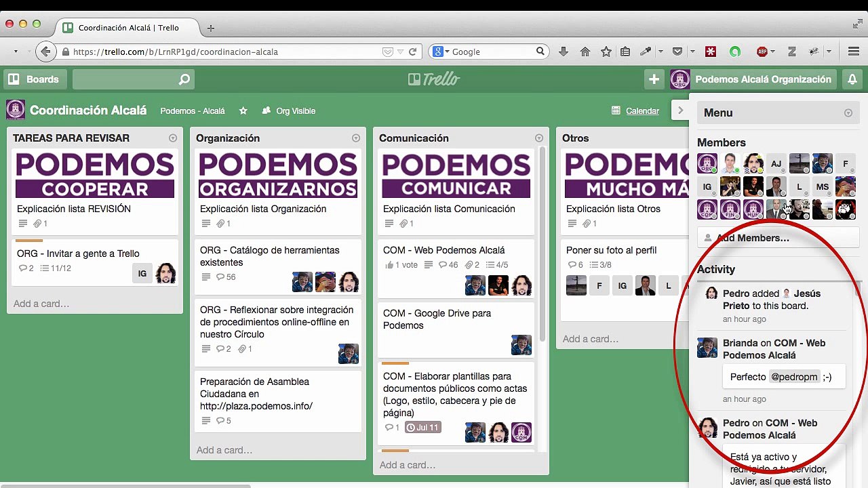The width and height of the screenshot is (868, 488).
Task: Open the browser downloads arrow icon
Action: tap(563, 52)
